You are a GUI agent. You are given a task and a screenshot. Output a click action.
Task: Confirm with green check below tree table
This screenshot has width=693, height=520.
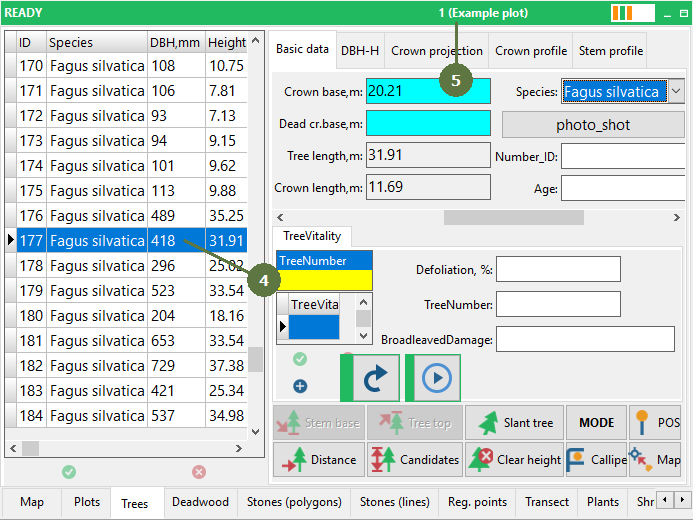tap(69, 472)
